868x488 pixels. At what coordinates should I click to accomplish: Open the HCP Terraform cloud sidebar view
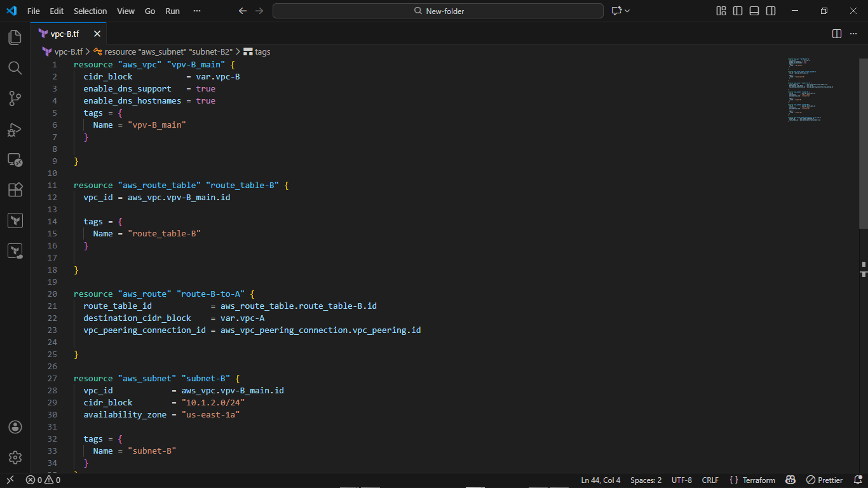(15, 250)
